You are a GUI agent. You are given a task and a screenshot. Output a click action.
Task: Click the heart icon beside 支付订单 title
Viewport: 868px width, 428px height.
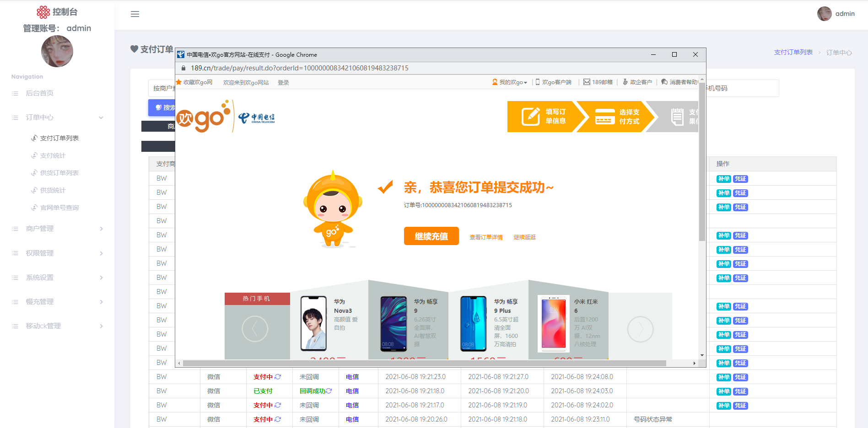134,49
